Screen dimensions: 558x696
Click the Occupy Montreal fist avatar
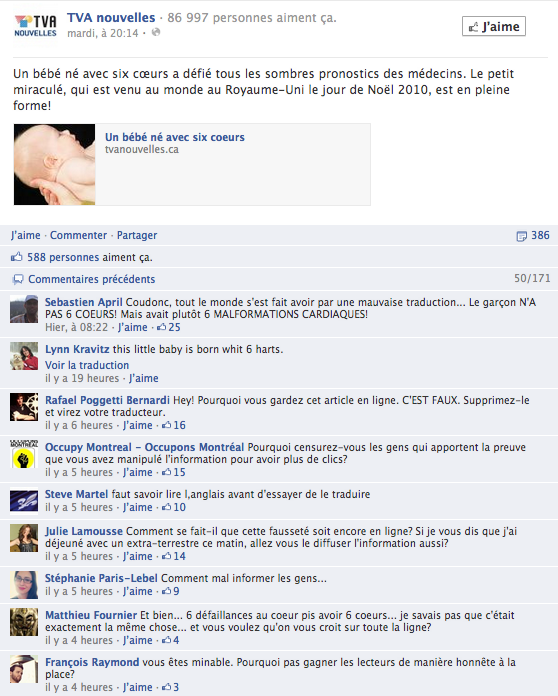tap(24, 454)
